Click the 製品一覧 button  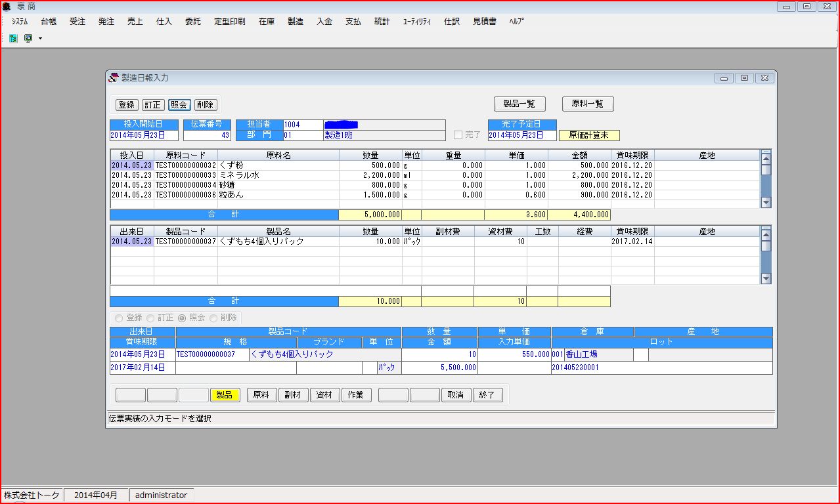click(519, 104)
